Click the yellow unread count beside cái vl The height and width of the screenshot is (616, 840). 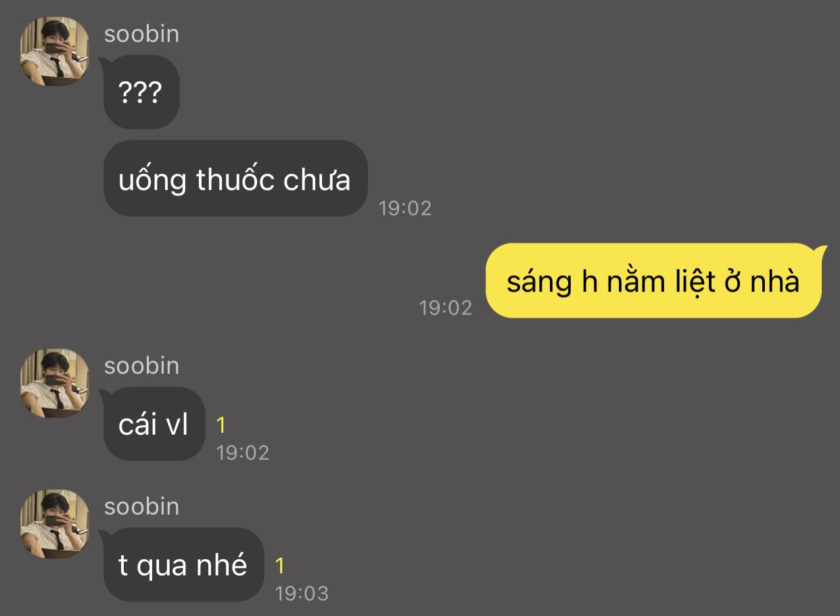[x=221, y=425]
